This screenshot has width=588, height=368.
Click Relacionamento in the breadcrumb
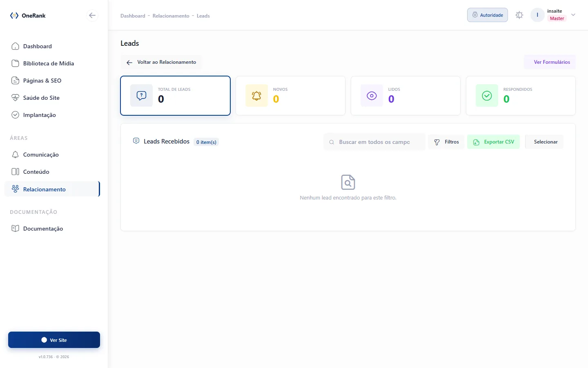point(171,16)
